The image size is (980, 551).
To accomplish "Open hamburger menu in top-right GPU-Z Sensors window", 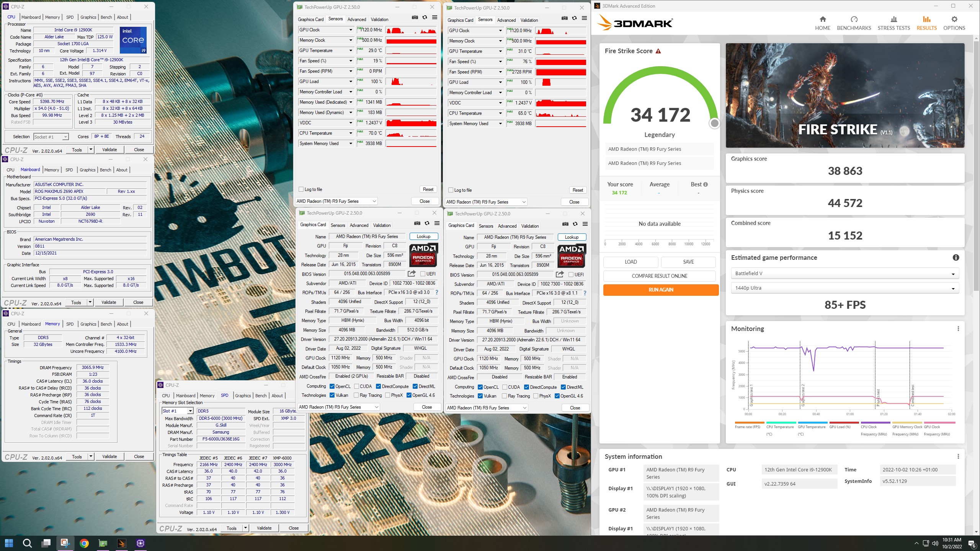I will coord(585,18).
